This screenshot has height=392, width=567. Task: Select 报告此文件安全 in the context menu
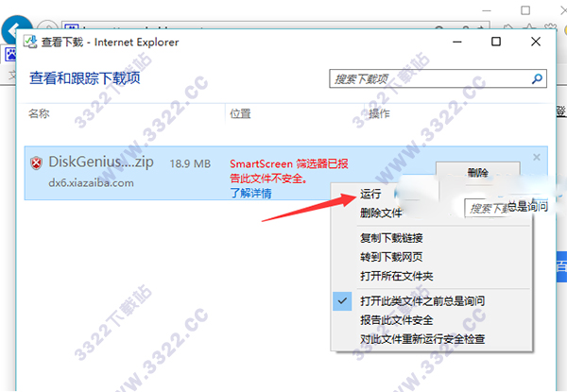point(396,320)
